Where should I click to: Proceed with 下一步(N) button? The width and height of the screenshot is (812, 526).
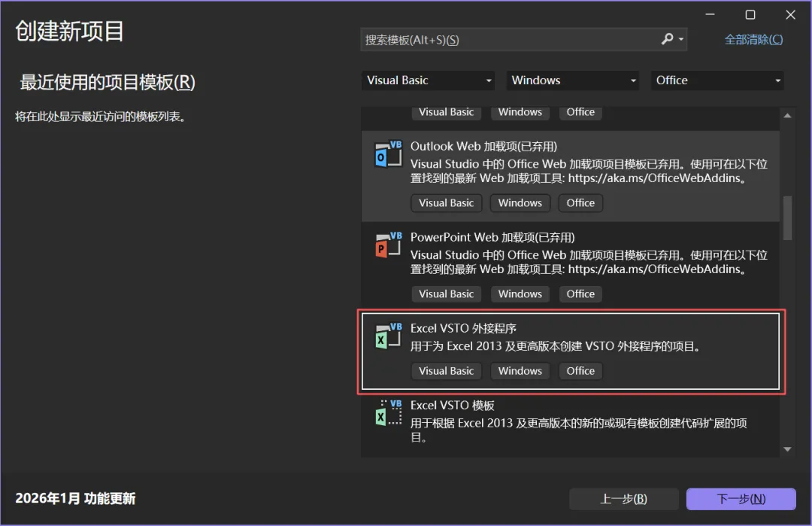click(741, 499)
